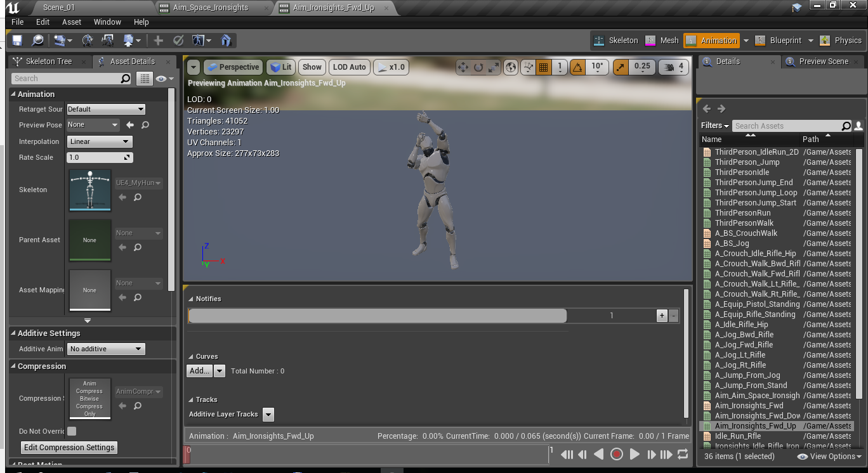Screen dimensions: 868x473
Task: Select the rotate gizmo mode icon
Action: click(x=478, y=67)
